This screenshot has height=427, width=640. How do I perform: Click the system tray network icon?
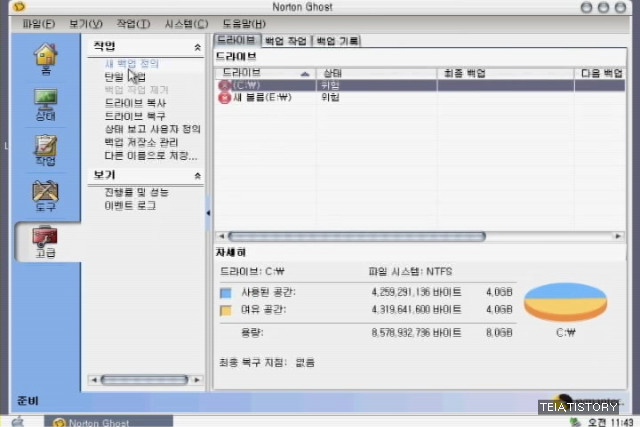point(575,422)
